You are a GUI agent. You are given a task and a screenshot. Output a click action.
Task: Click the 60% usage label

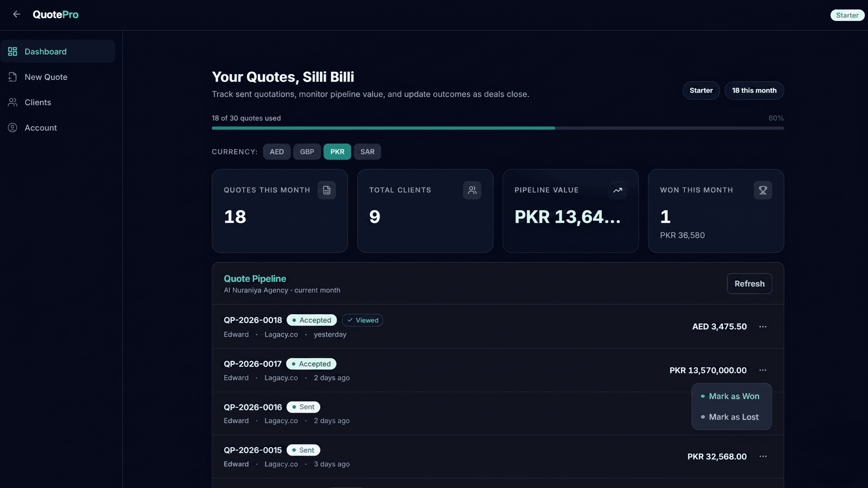tap(776, 118)
